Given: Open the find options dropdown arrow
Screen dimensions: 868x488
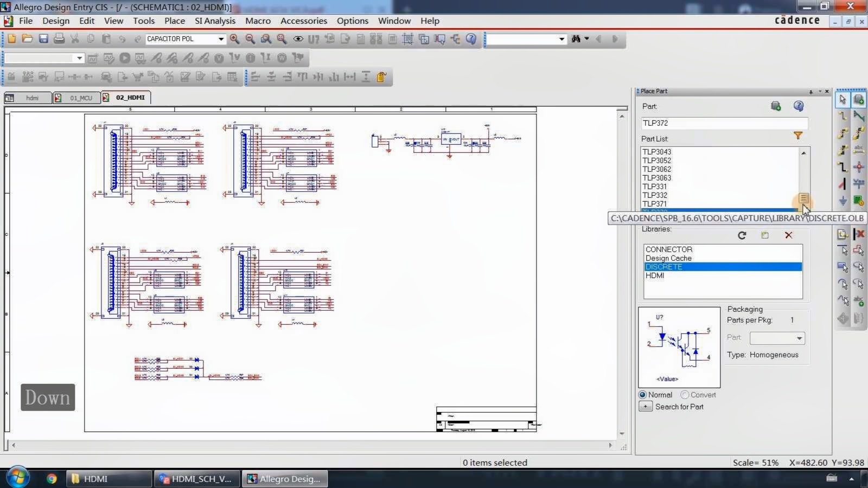Looking at the screenshot, I should tap(587, 39).
